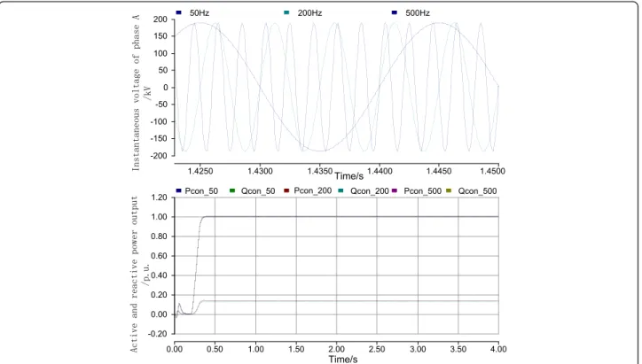
Task: Click the 'Qcon_500' legend text
Action: click(x=477, y=191)
